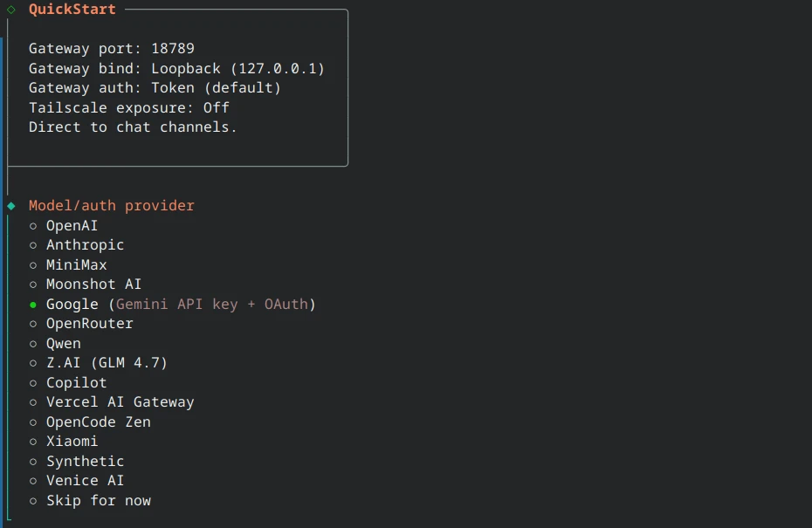The image size is (812, 528).
Task: Choose the OpenCode Zen option
Action: point(99,422)
